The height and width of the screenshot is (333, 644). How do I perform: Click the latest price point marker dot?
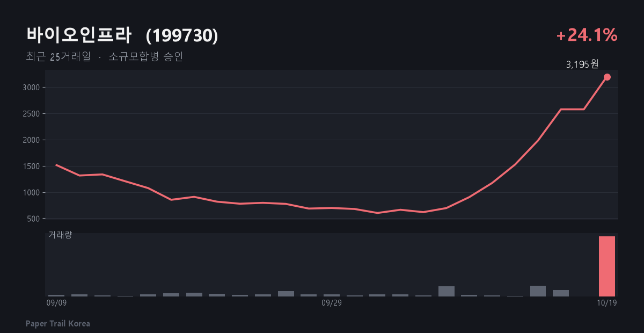607,77
